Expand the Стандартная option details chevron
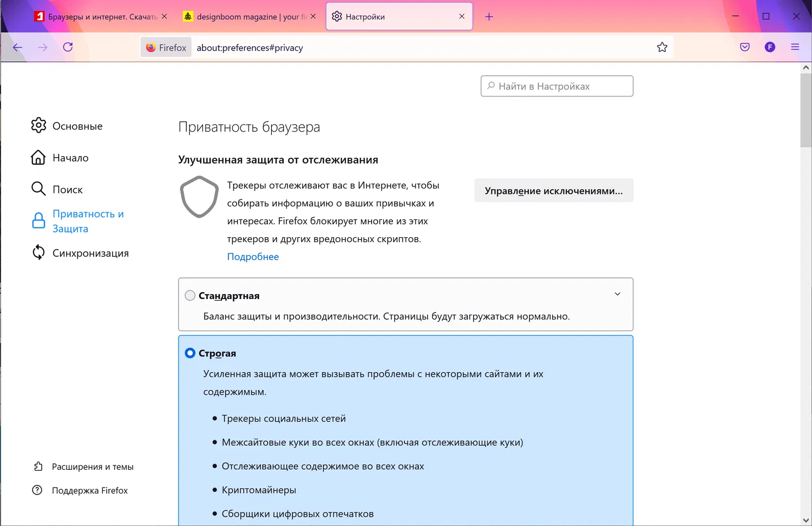The image size is (812, 526). tap(617, 294)
